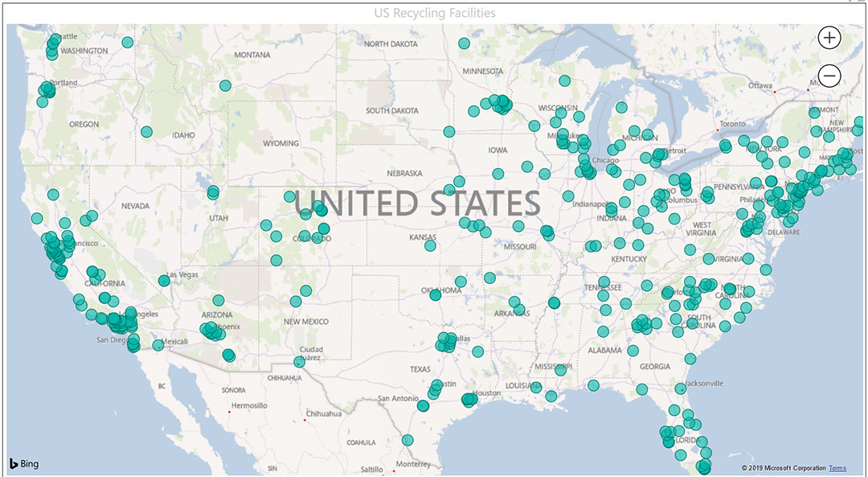The width and height of the screenshot is (868, 477).
Task: Click the marker in northern Wisconsin
Action: 564,81
